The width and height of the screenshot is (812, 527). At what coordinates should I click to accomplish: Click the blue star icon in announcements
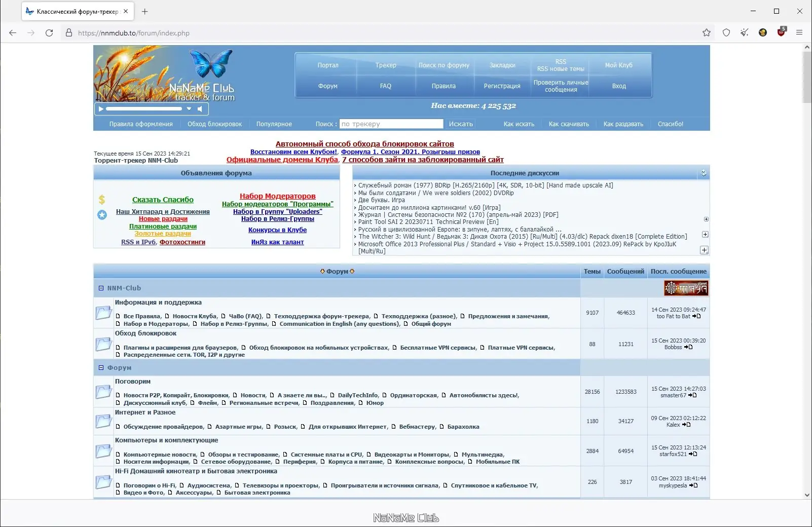tap(102, 215)
